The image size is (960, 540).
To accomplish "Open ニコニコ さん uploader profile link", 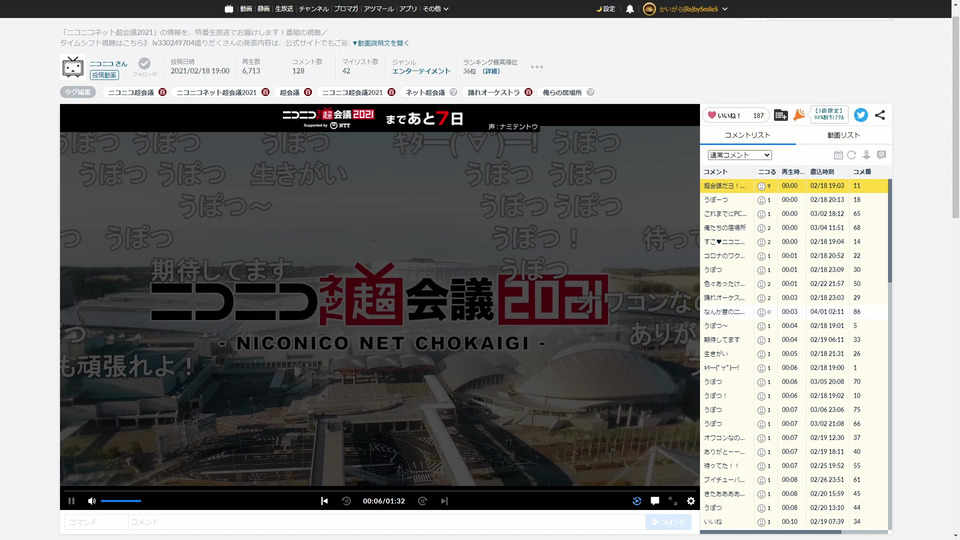I will [x=108, y=64].
